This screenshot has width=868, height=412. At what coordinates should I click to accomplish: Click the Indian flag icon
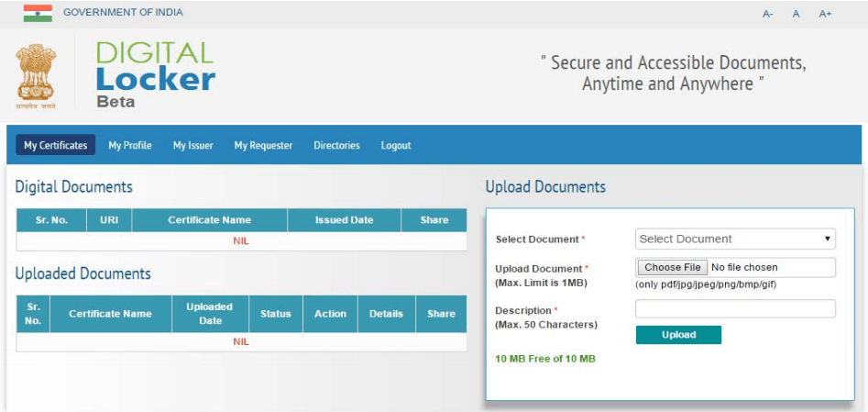point(38,13)
